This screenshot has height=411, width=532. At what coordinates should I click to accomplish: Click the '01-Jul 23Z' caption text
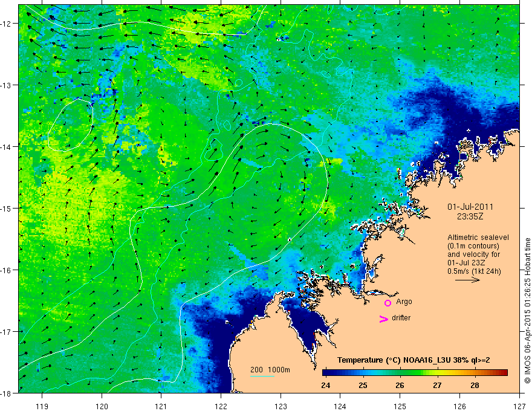[x=466, y=263]
